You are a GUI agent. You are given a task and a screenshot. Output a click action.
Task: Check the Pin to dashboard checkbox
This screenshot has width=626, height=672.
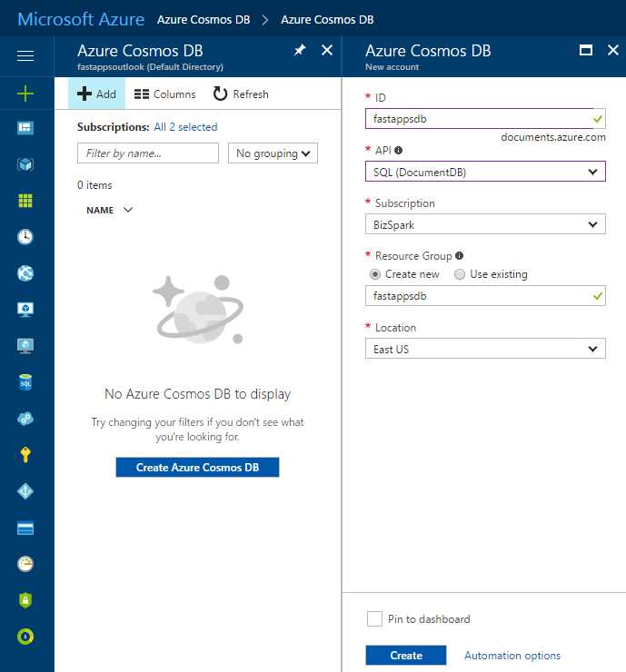click(x=374, y=618)
